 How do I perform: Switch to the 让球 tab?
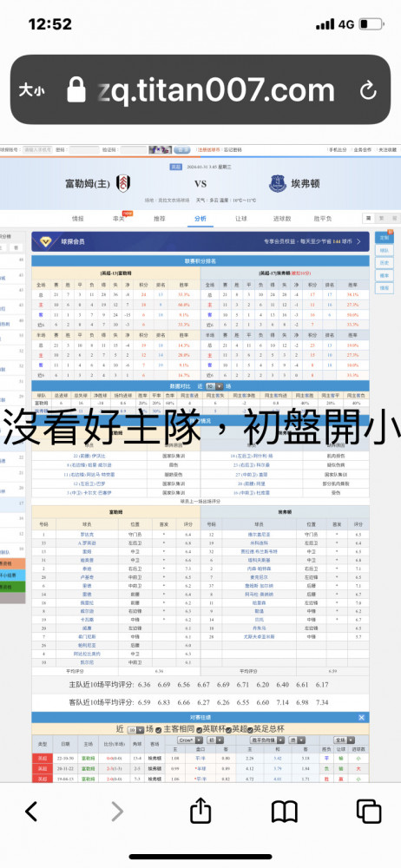(x=241, y=219)
